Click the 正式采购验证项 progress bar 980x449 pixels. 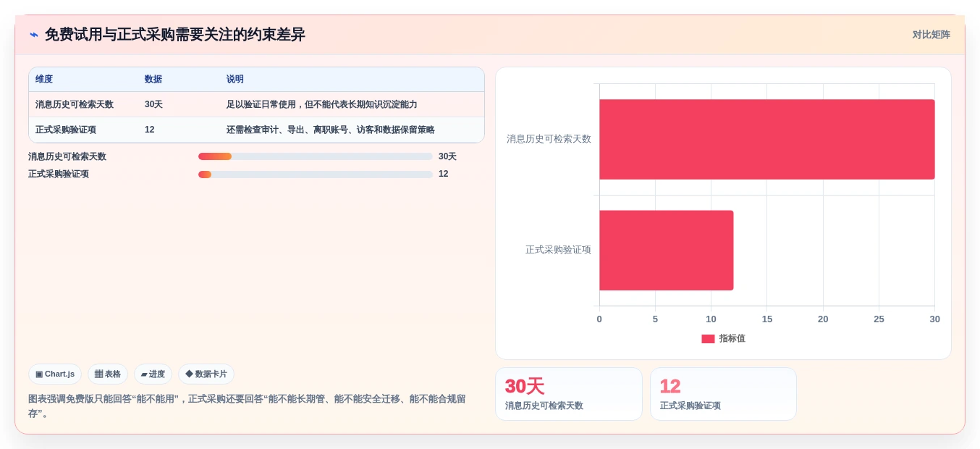315,174
